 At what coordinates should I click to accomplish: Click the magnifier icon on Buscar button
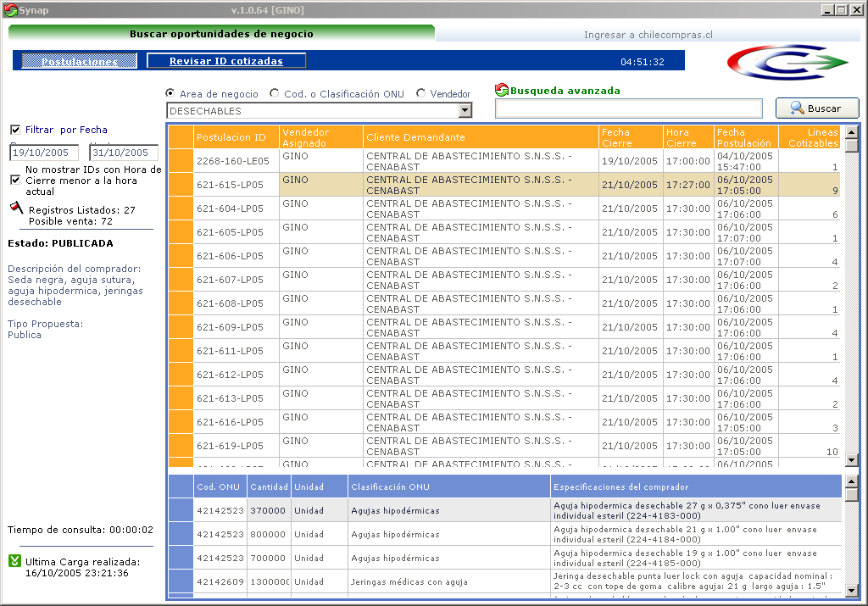click(797, 108)
